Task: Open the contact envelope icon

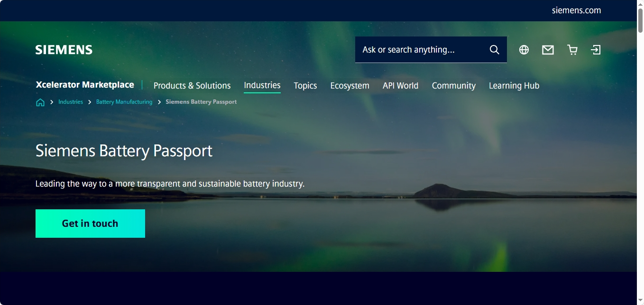Action: (x=548, y=49)
